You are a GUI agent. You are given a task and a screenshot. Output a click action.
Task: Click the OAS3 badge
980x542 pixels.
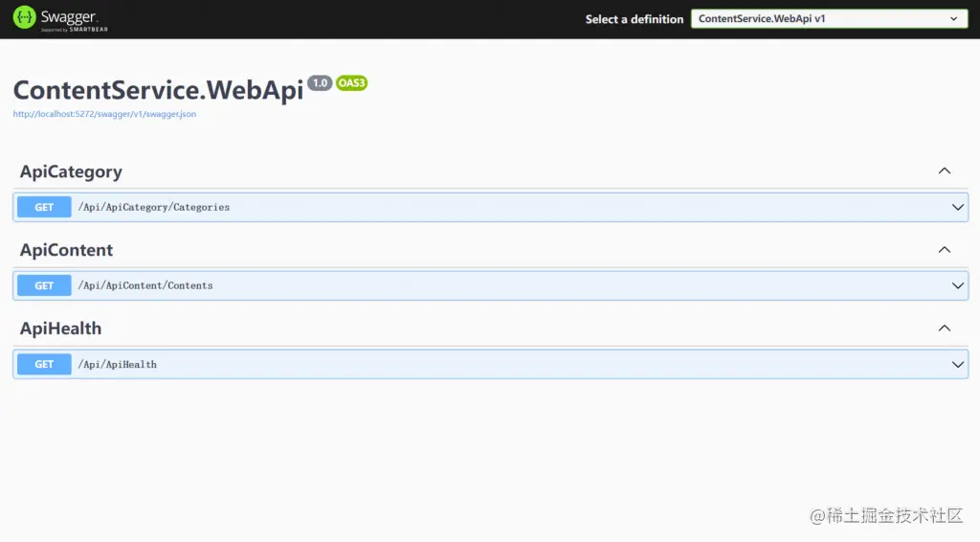point(351,83)
